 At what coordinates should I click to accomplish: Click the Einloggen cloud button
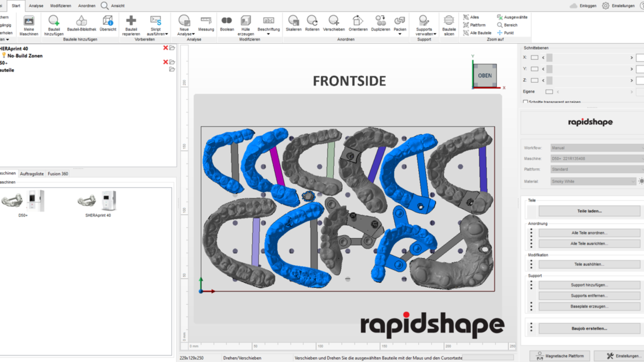click(x=583, y=6)
